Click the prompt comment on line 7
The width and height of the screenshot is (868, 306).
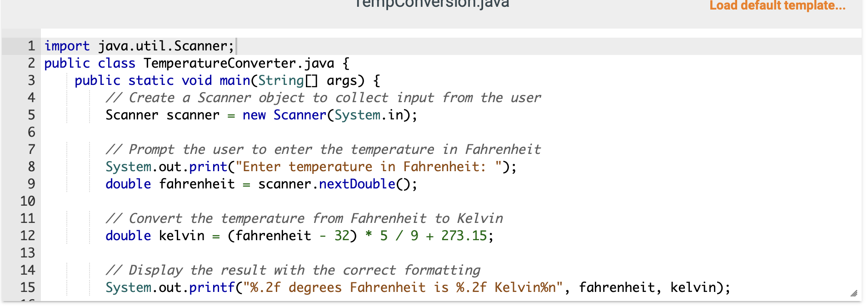[323, 149]
